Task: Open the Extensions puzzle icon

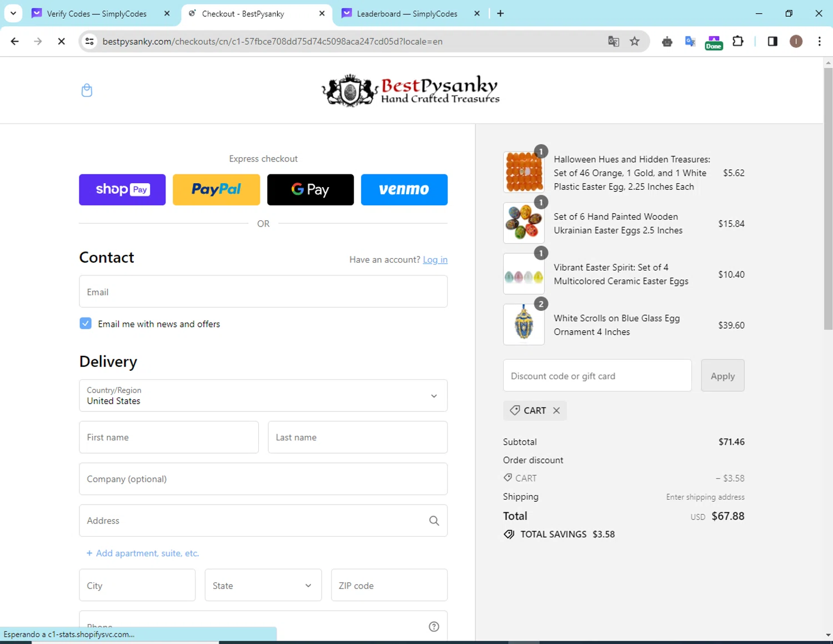Action: 738,41
